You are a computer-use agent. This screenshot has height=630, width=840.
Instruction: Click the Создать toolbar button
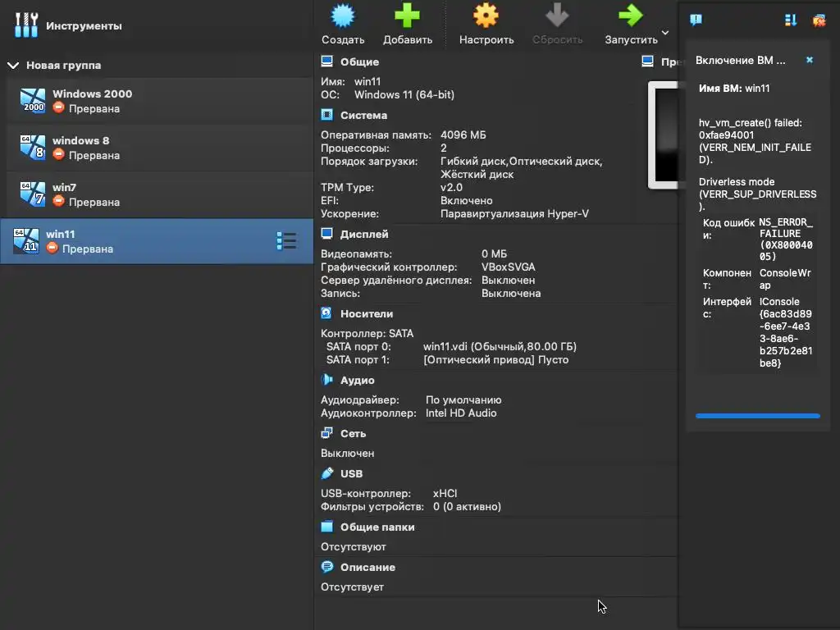point(343,25)
